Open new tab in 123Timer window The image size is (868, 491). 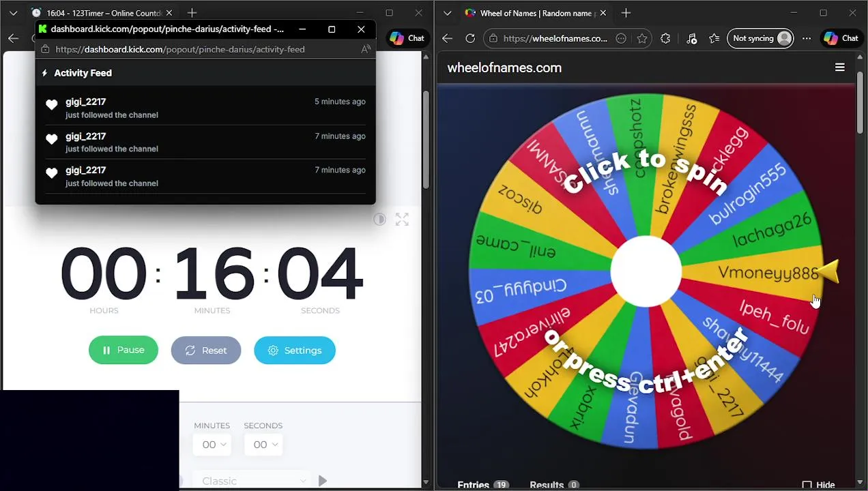point(192,13)
